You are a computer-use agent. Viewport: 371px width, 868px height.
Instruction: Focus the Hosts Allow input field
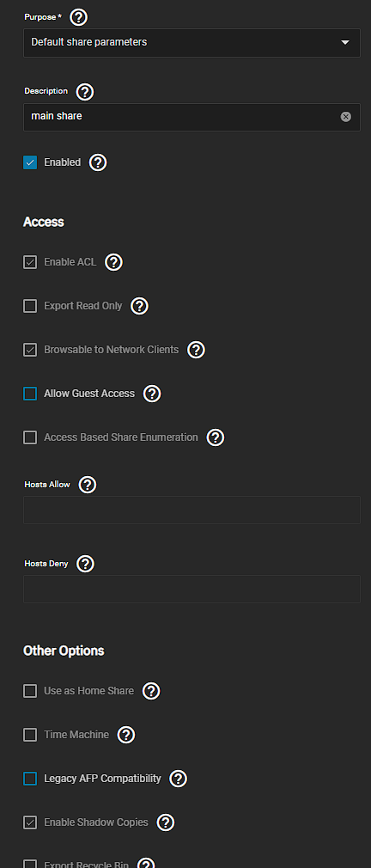[x=192, y=510]
